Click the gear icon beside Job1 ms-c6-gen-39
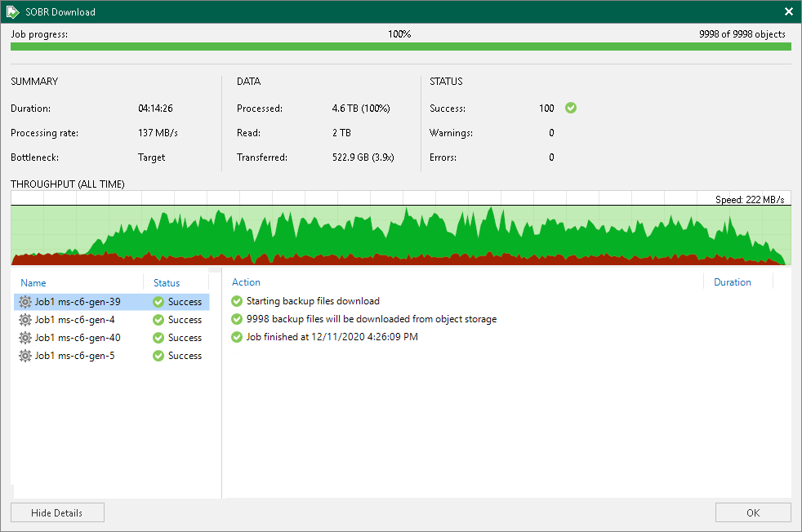This screenshot has width=802, height=532. tap(25, 301)
